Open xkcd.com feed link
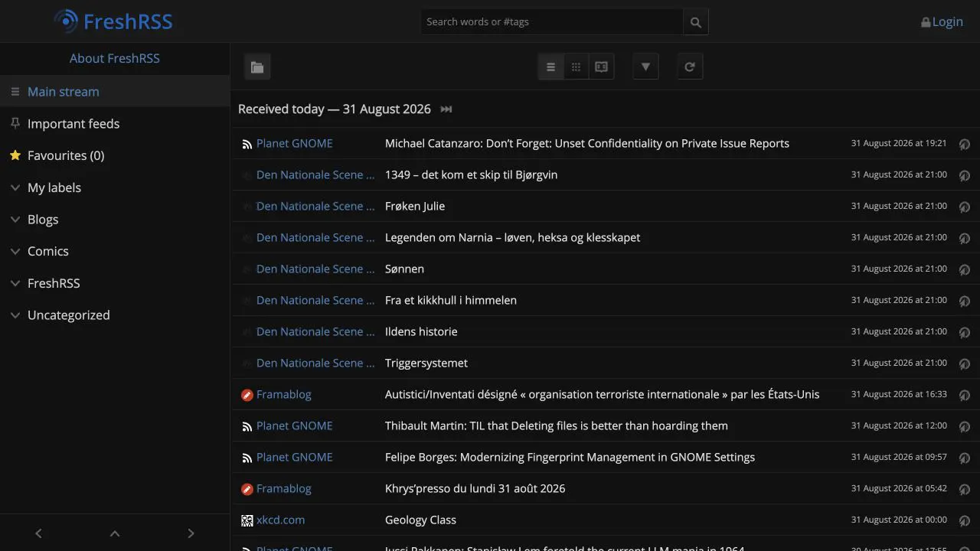This screenshot has height=551, width=980. [280, 520]
